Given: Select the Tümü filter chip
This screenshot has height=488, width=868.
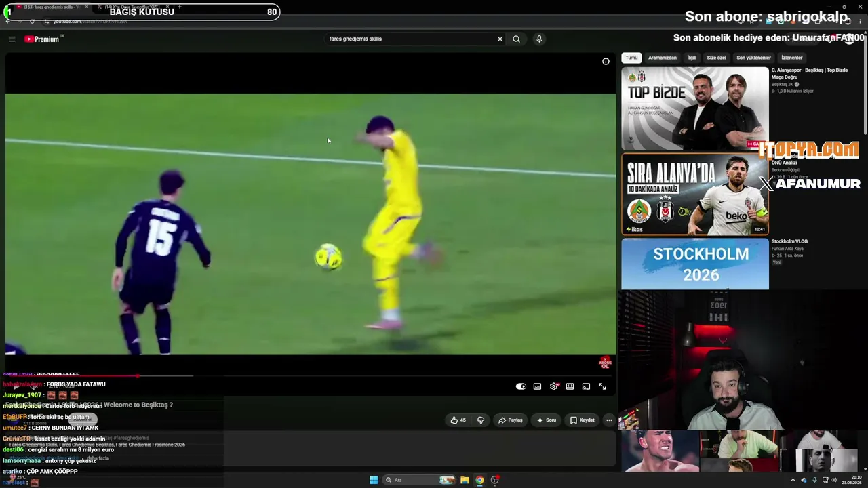Looking at the screenshot, I should point(631,58).
